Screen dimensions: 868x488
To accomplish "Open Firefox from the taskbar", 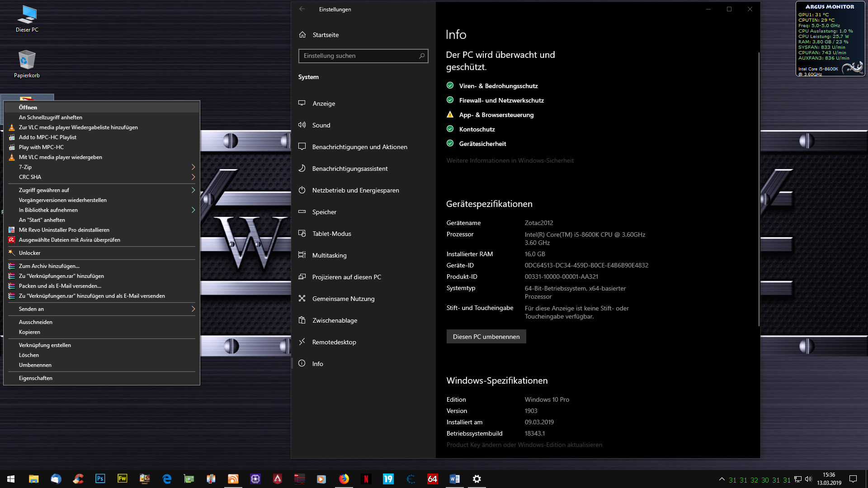I will click(x=344, y=479).
